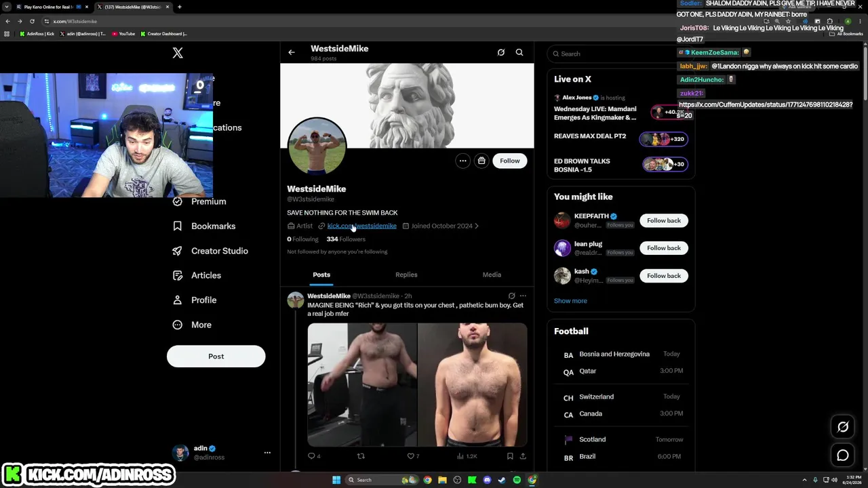The height and width of the screenshot is (488, 868).
Task: Open Spotify from taskbar
Action: [x=517, y=480]
